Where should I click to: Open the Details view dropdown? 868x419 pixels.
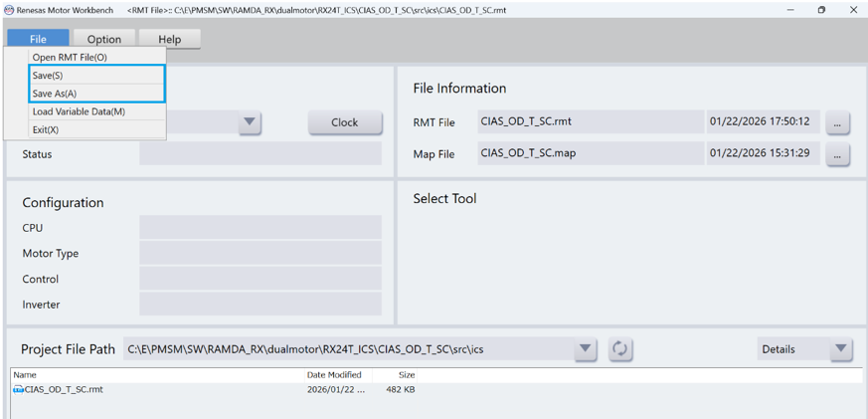tap(804, 349)
